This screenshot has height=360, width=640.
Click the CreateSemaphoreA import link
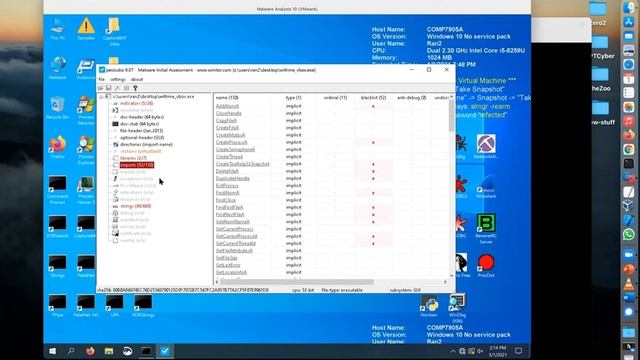coord(236,149)
